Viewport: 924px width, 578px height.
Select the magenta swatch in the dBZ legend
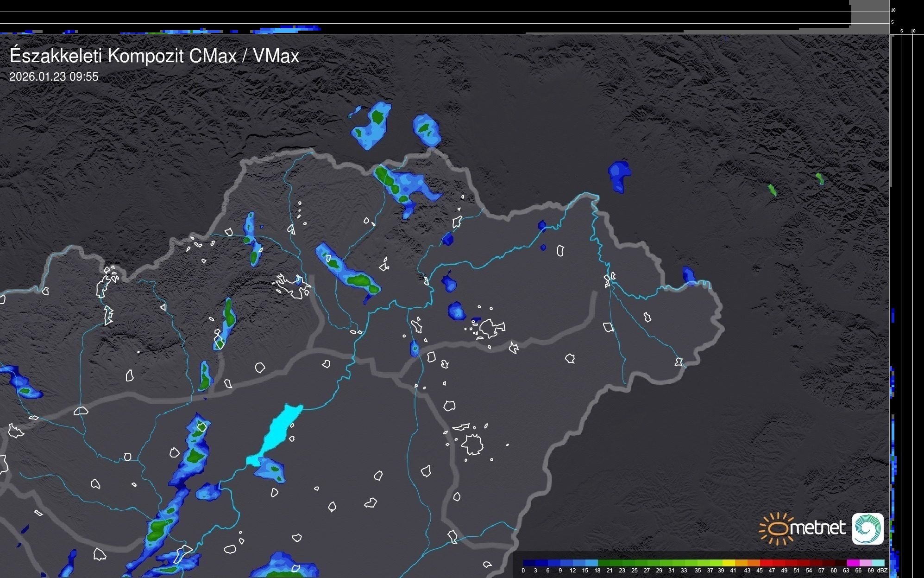(853, 563)
